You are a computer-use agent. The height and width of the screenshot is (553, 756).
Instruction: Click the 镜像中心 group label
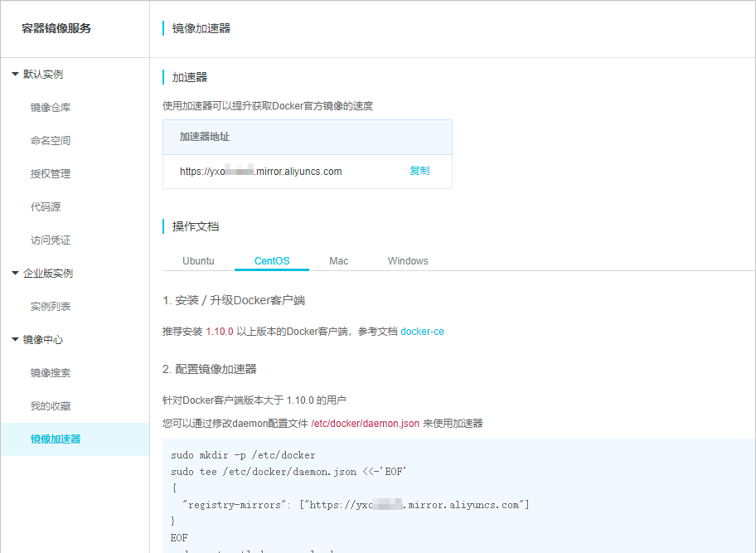[43, 340]
